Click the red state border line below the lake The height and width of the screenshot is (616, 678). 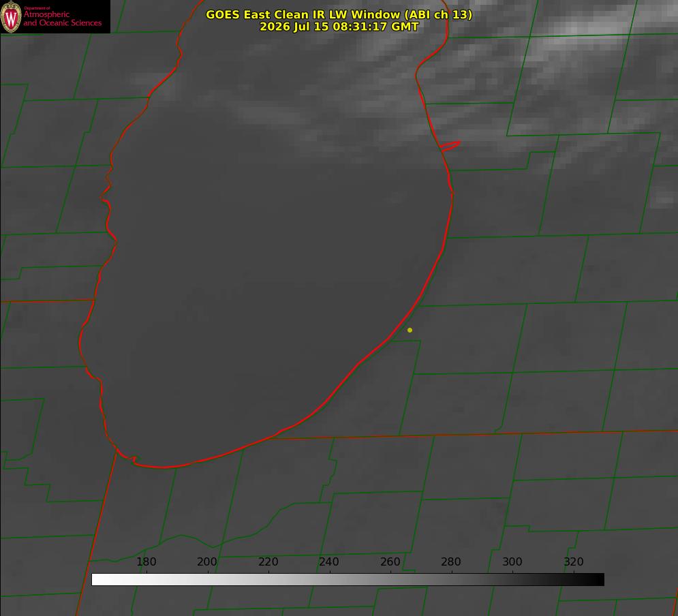[476, 435]
